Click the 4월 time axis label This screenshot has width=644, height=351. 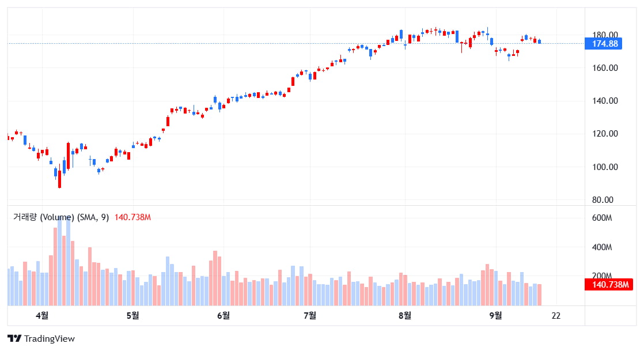(41, 315)
